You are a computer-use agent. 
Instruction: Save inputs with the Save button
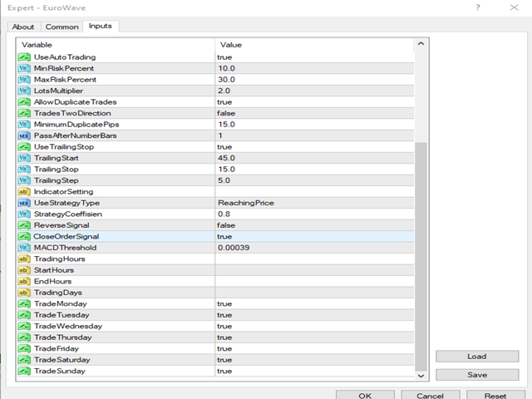tap(477, 375)
